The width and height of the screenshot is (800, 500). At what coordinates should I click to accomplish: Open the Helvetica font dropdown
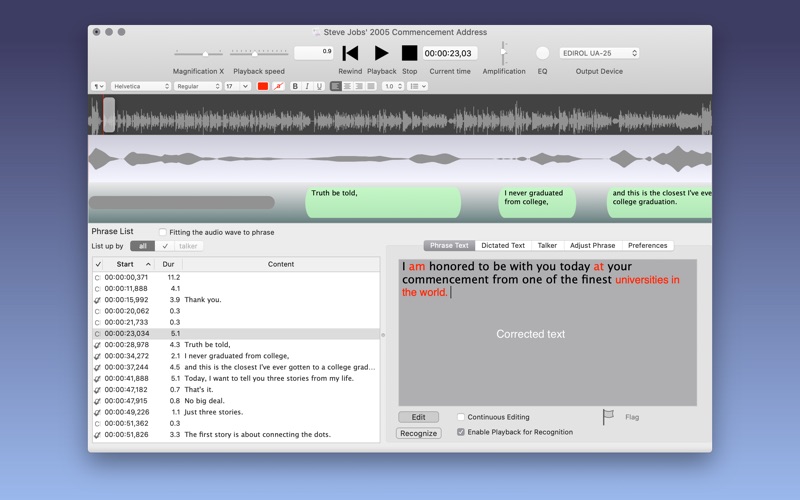pos(140,86)
